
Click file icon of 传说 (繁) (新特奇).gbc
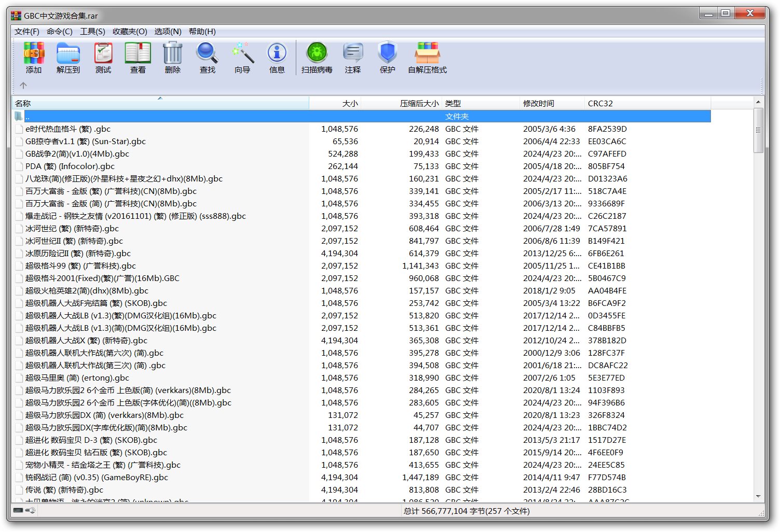(x=19, y=490)
